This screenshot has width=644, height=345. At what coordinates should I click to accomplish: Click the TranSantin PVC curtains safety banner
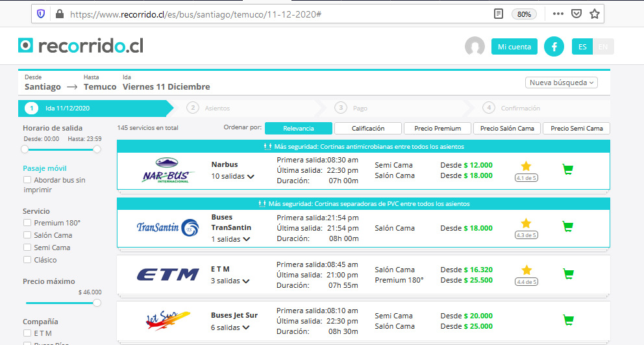tap(364, 203)
